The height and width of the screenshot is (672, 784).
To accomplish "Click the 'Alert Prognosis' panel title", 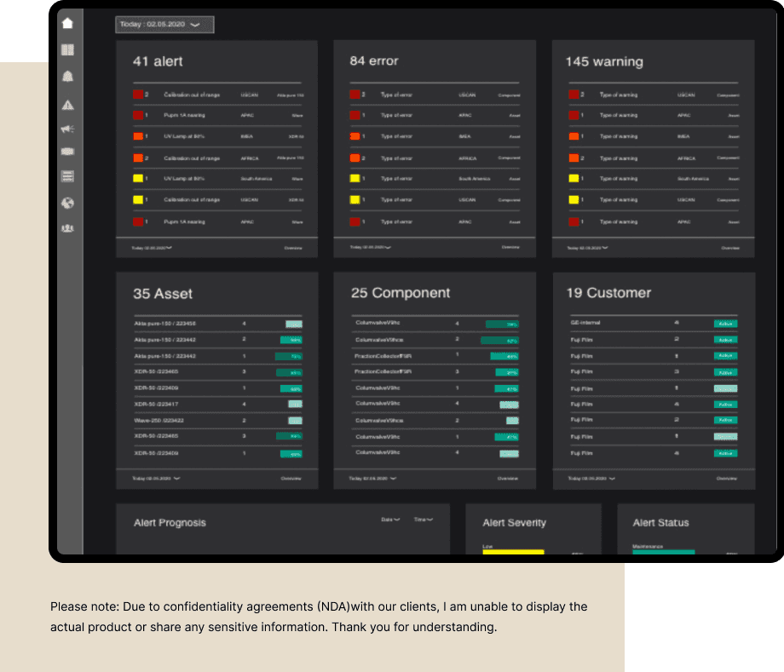I will pos(170,523).
